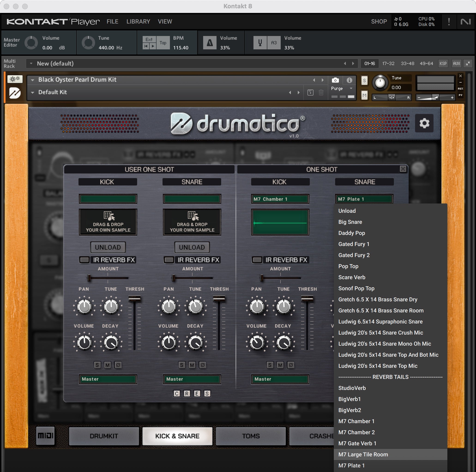476x472 pixels.
Task: Adjust User Kick reverb Amount slider
Action: pyautogui.click(x=108, y=278)
